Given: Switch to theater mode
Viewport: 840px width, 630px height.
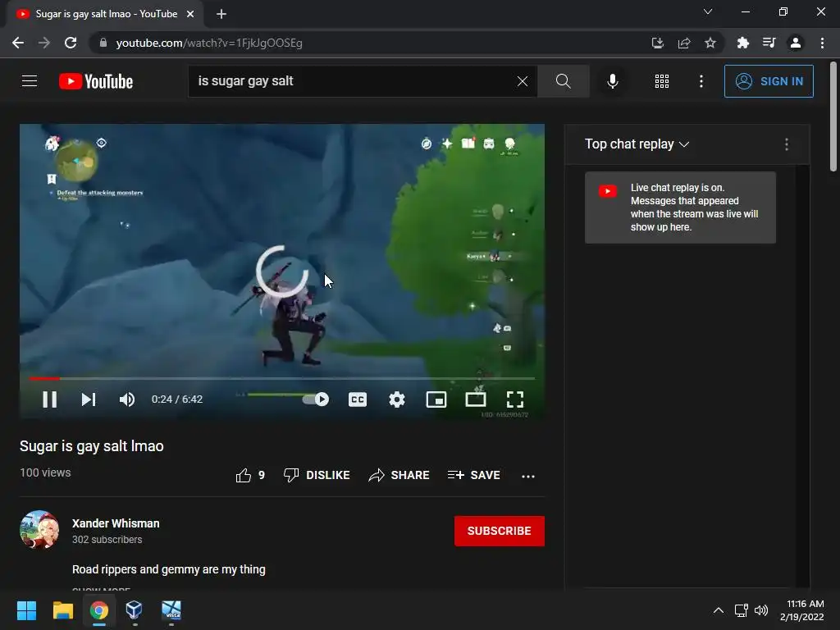Looking at the screenshot, I should tap(476, 399).
